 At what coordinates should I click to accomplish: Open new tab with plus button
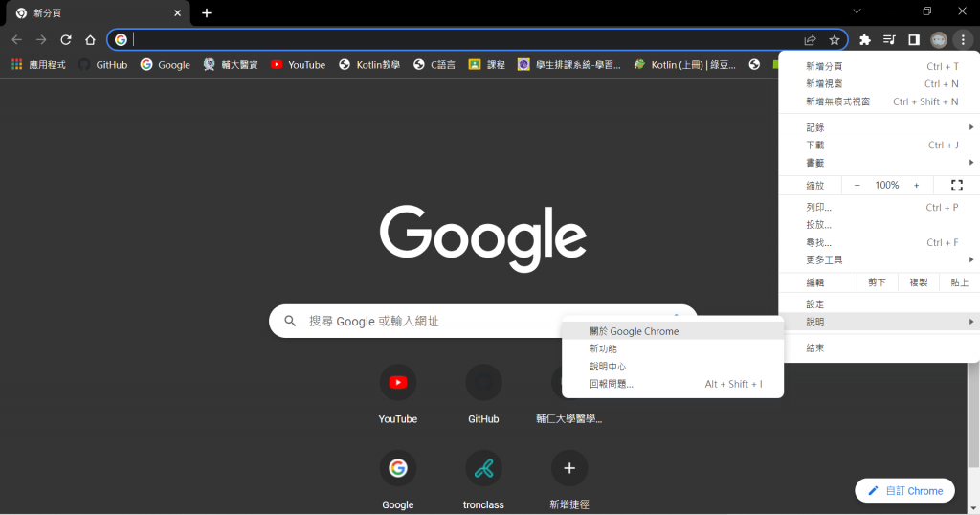click(207, 13)
